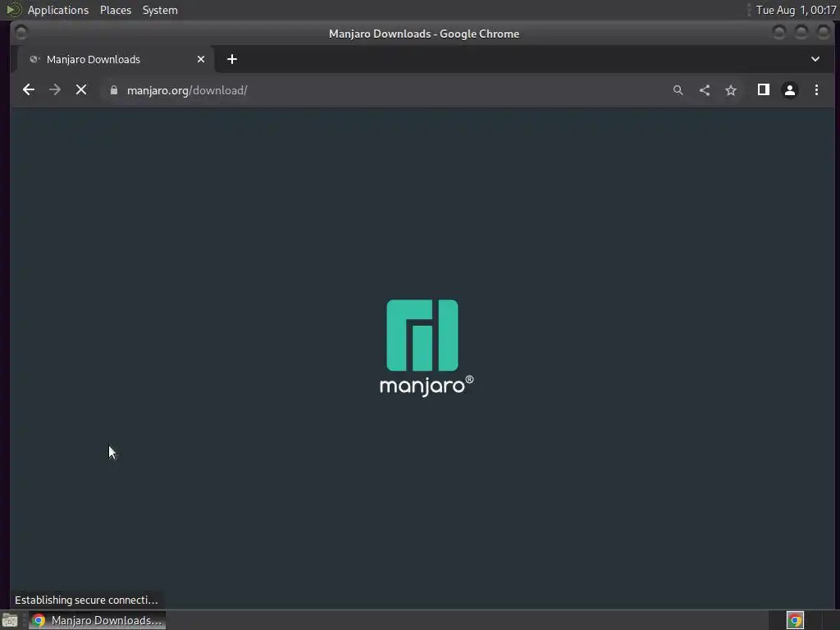
Task: Share this page via share icon
Action: (x=705, y=90)
